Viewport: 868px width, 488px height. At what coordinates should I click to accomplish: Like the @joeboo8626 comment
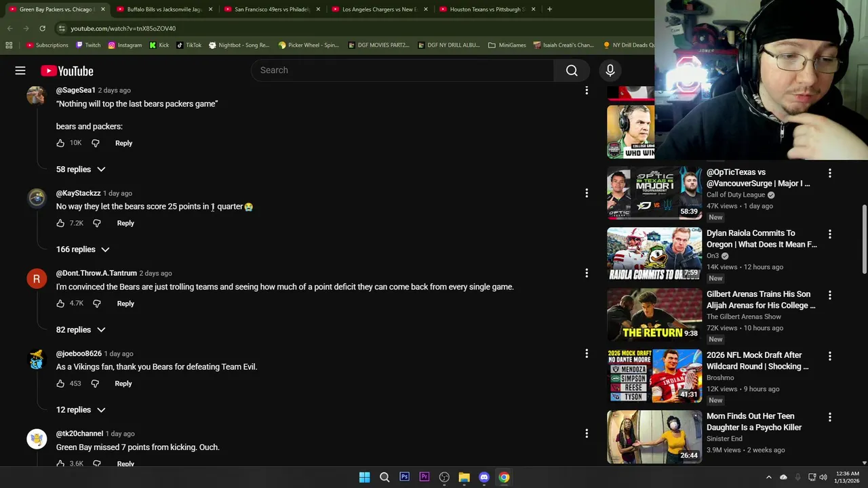(x=60, y=384)
